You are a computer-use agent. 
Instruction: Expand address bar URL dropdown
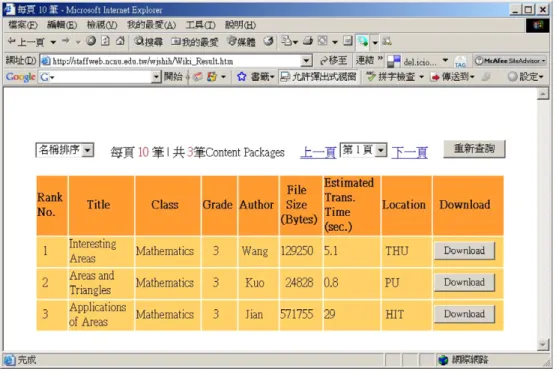click(x=306, y=61)
